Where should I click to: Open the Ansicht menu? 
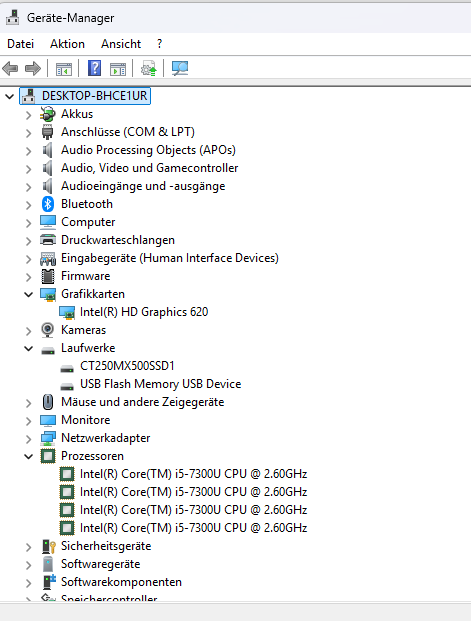coord(121,44)
